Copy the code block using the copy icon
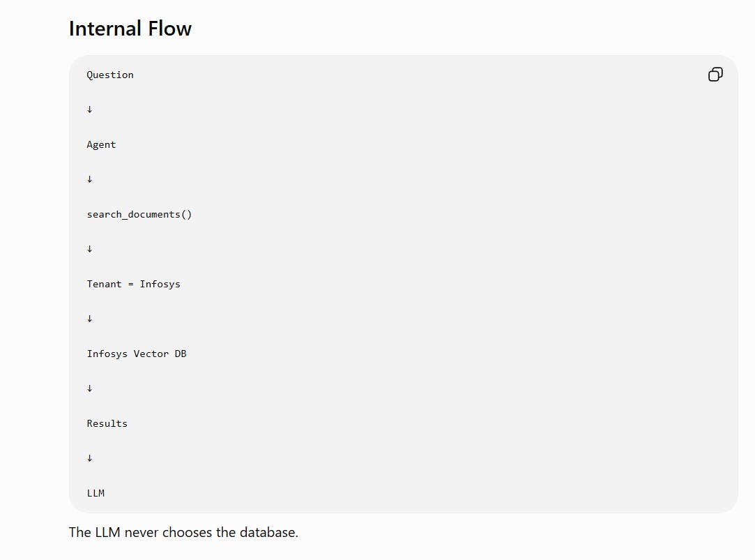The width and height of the screenshot is (755, 560). coord(715,75)
